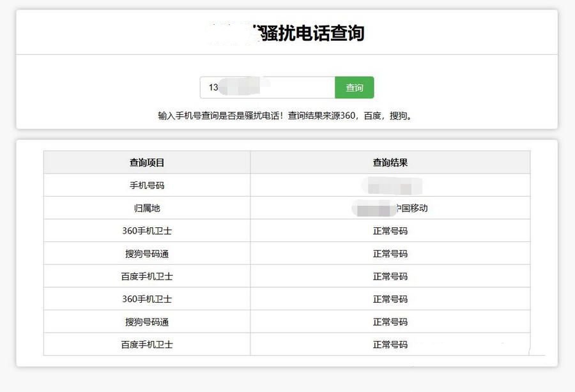Click the 查询结果 table header
The image size is (575, 392).
click(x=391, y=162)
